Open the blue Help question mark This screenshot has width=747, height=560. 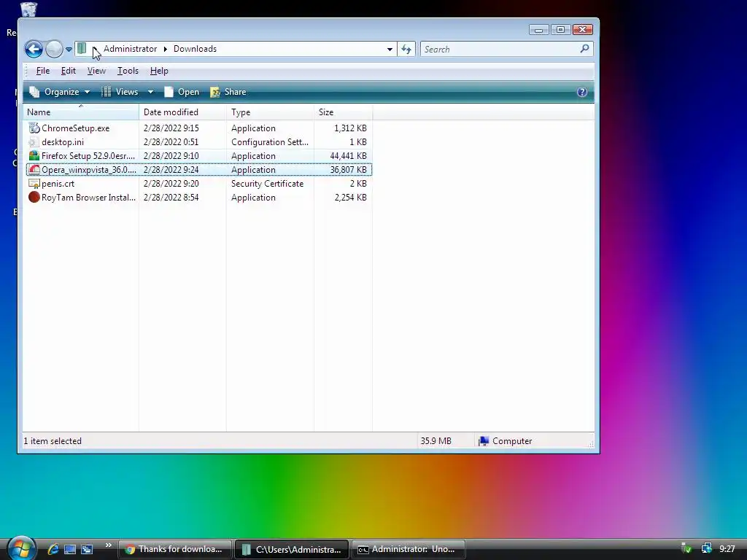click(x=581, y=92)
